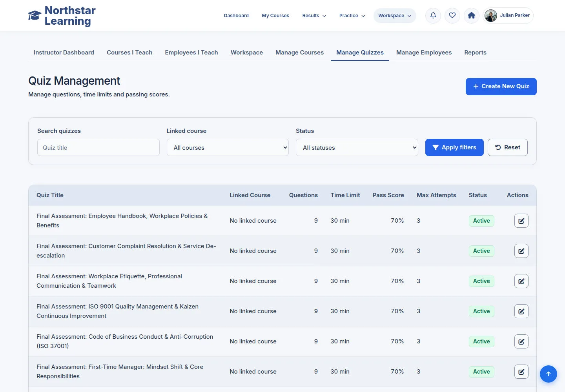Open the Dashboard nav item

coord(236,16)
